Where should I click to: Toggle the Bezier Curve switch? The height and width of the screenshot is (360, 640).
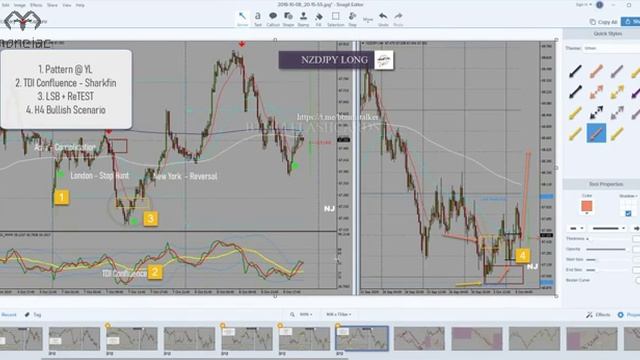point(637,280)
